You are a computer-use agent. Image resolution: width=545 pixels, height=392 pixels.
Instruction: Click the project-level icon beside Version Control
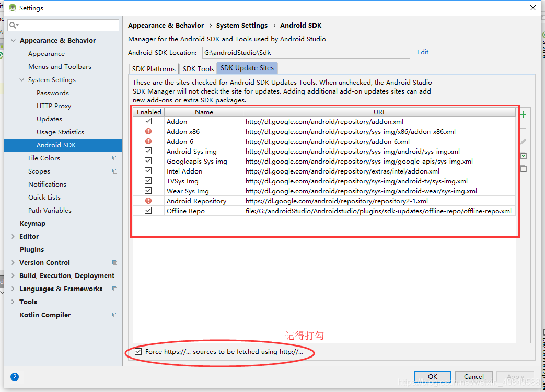[x=115, y=263]
